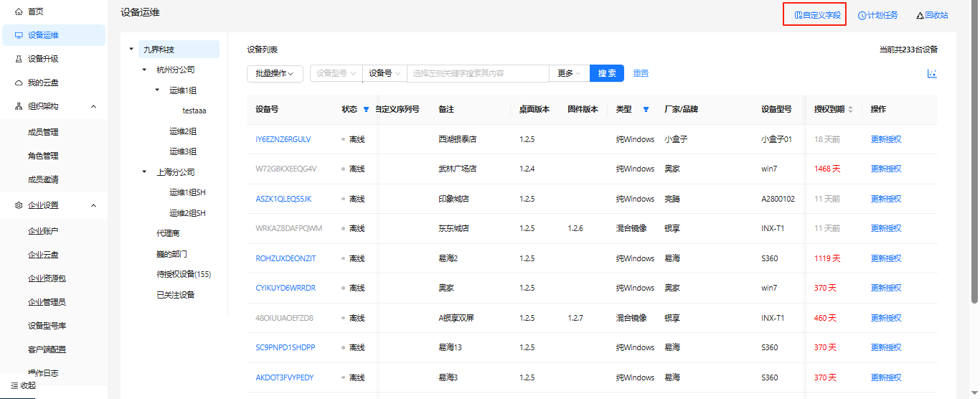980x399 pixels.
Task: Collapse the 企业设置 sidebar section chevron
Action: coord(93,205)
